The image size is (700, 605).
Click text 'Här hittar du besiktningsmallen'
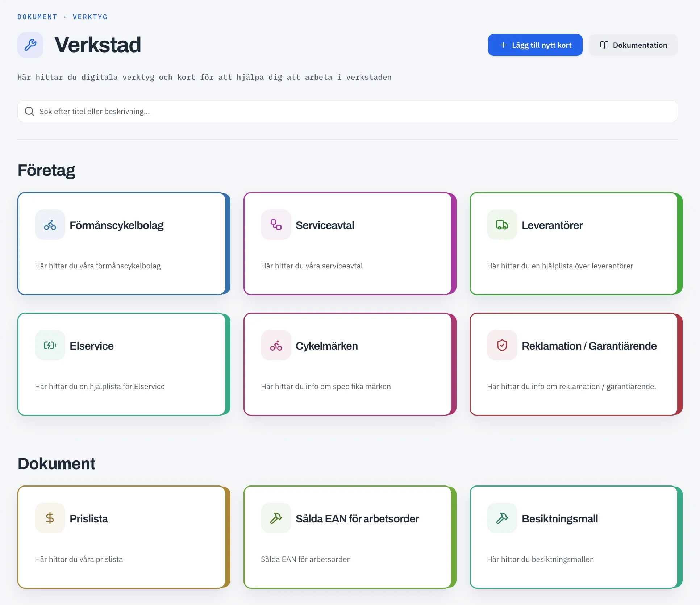click(540, 559)
